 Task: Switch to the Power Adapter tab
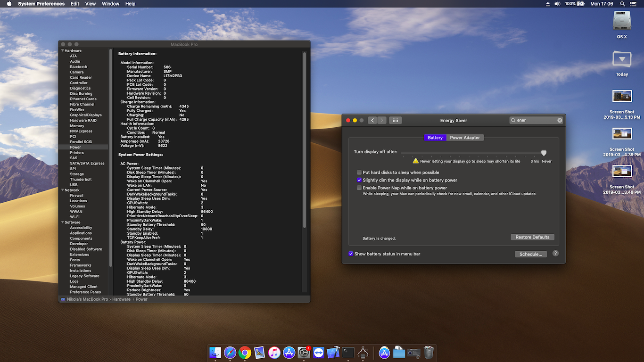click(x=465, y=138)
